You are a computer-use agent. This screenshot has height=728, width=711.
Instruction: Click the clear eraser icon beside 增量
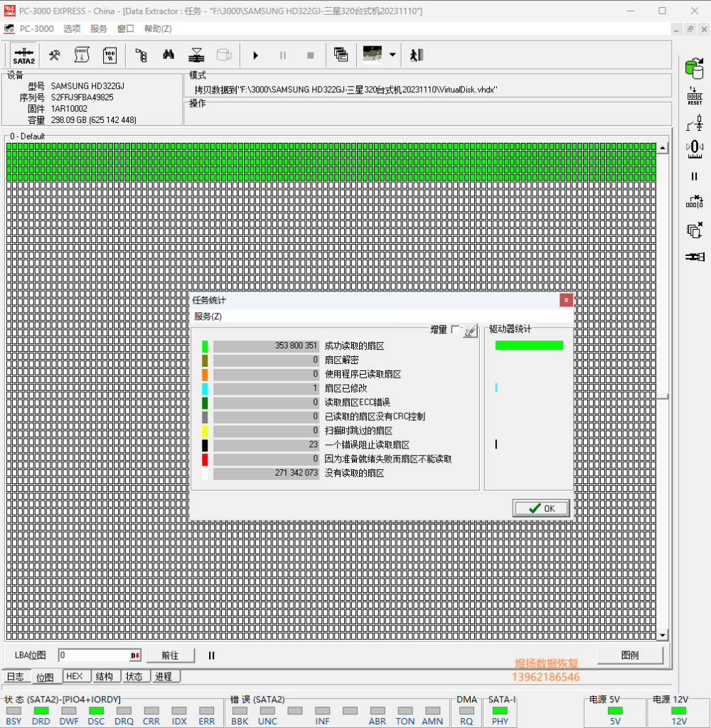[471, 331]
